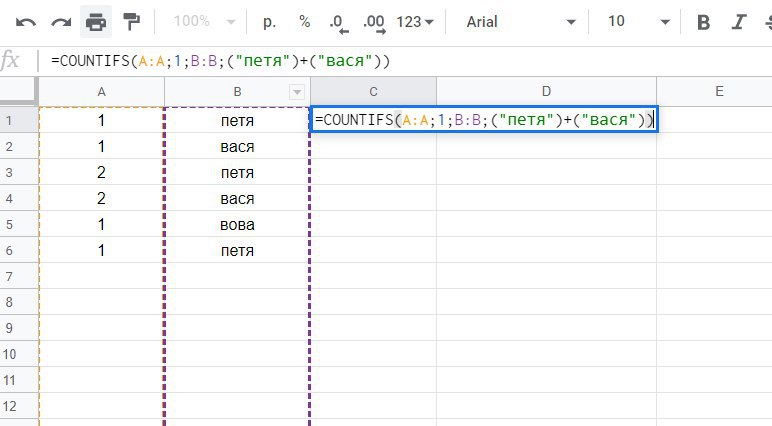The height and width of the screenshot is (426, 772).
Task: Format as currency with р. button
Action: (269, 22)
